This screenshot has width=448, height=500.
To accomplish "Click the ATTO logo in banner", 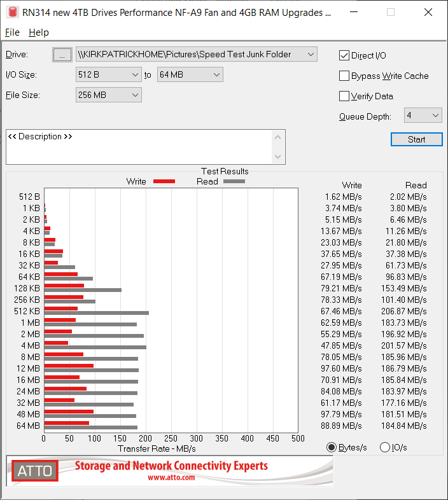I will point(35,471).
